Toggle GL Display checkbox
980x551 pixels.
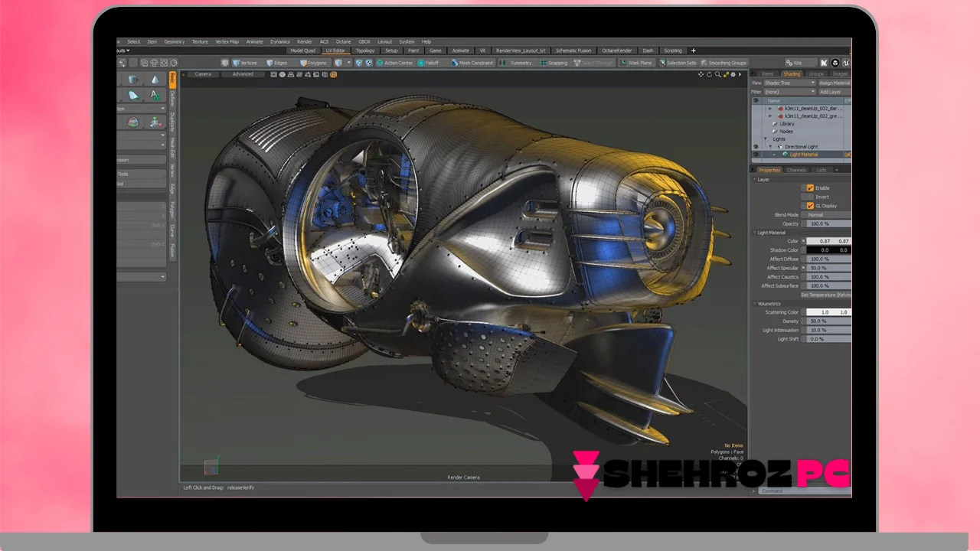(810, 206)
